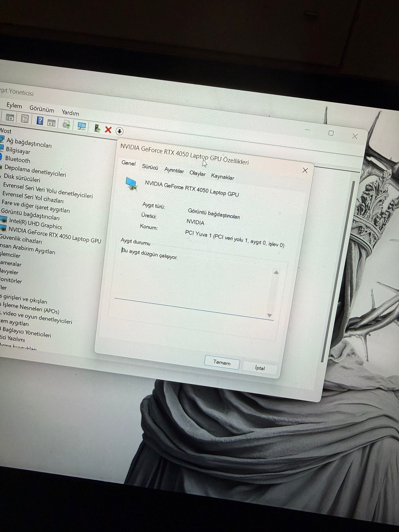Image resolution: width=399 pixels, height=532 pixels.
Task: Click the blue question mark Help icon
Action: pyautogui.click(x=40, y=120)
